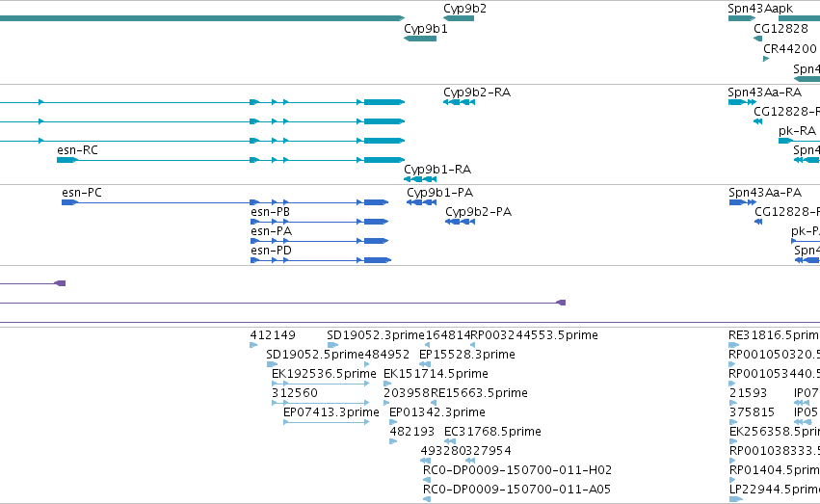Click the EK192536.5prime spliced EST line

tap(321, 384)
